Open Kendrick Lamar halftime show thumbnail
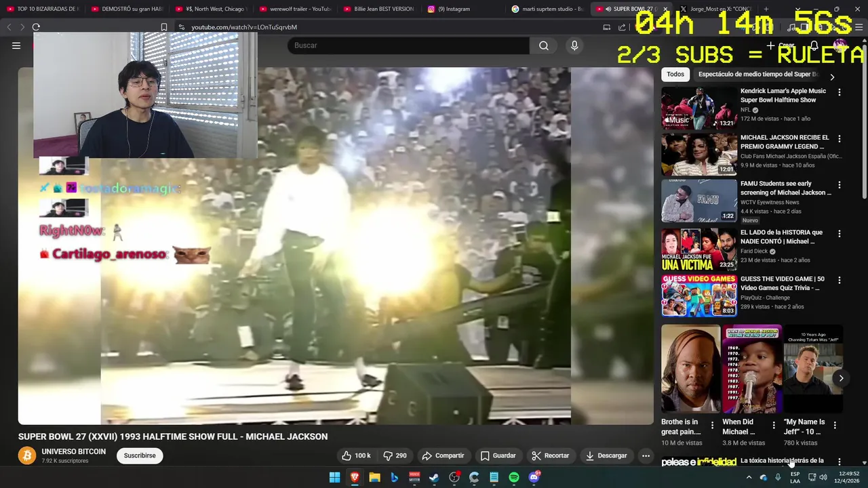Image resolution: width=868 pixels, height=488 pixels. pos(699,108)
